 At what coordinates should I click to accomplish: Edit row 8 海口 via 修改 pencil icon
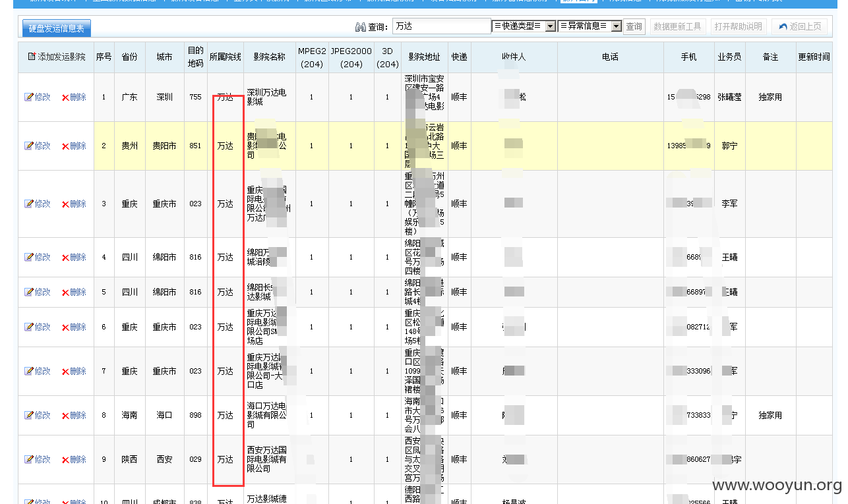pyautogui.click(x=28, y=415)
